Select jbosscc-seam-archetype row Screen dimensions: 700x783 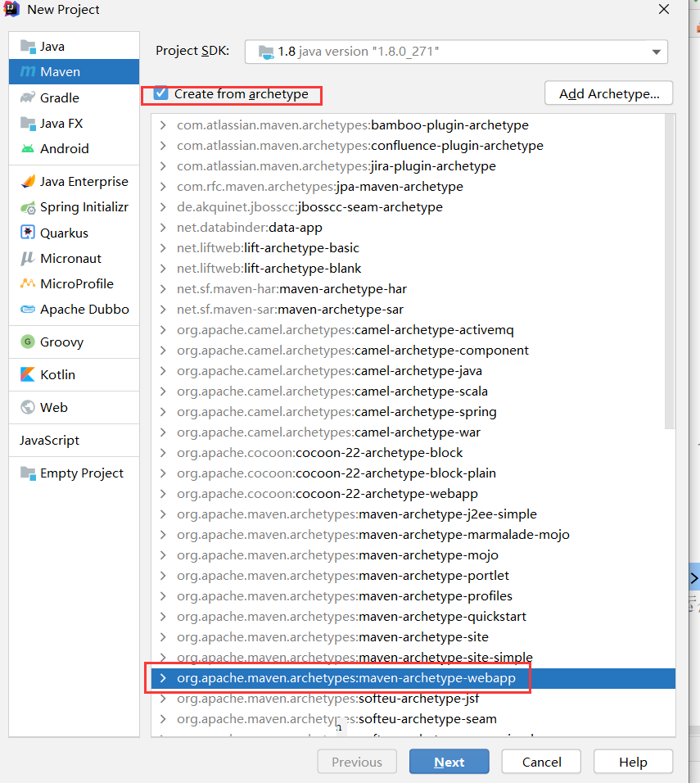point(413,206)
